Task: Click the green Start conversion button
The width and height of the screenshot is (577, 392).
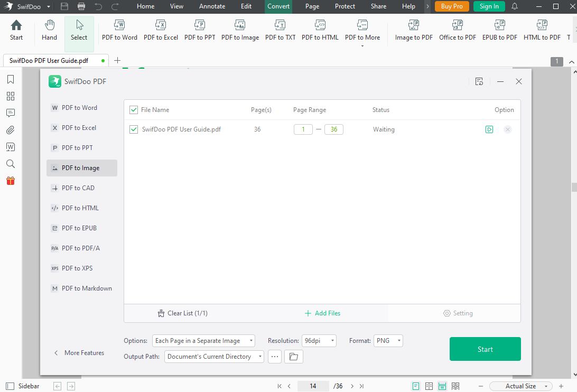Action: click(485, 349)
